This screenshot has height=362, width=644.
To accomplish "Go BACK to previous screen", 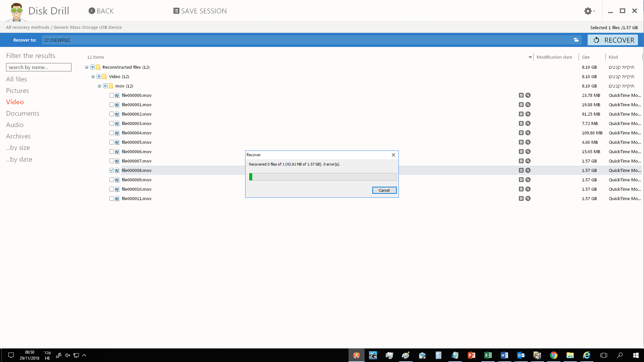I will tap(101, 11).
